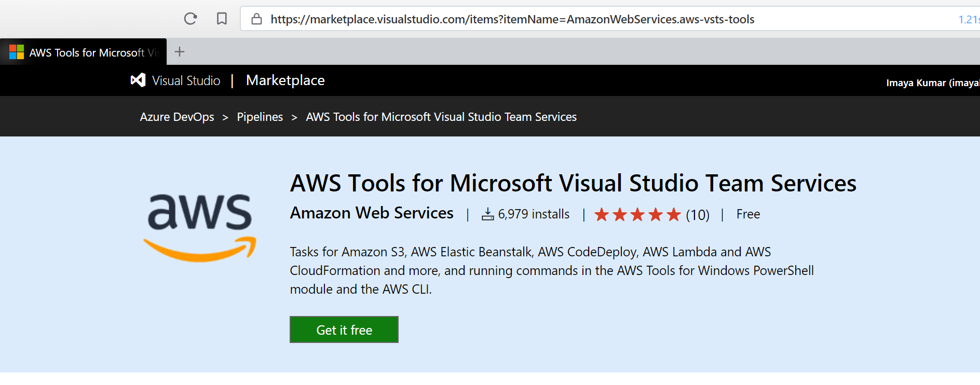Screen dimensions: 980x385
Task: Go to the Pipelines breadcrumb
Action: pos(260,117)
